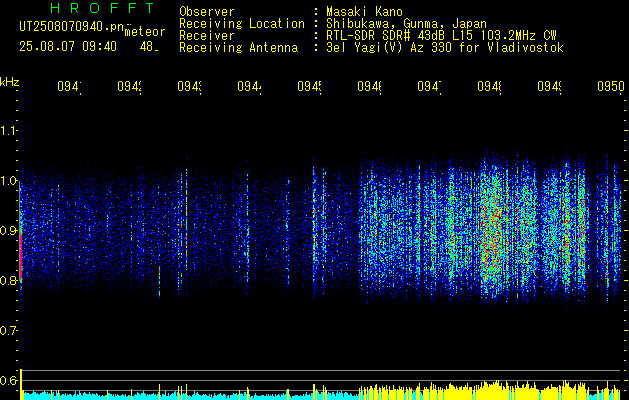Click the 0941 time axis marker
The image size is (629, 400).
click(69, 86)
